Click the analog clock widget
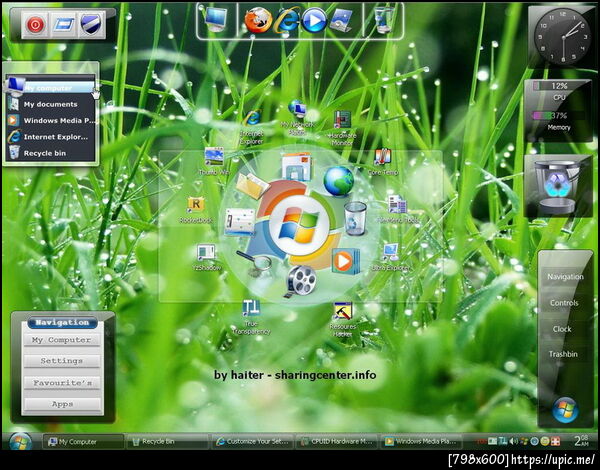This screenshot has height=470, width=600. tap(564, 37)
